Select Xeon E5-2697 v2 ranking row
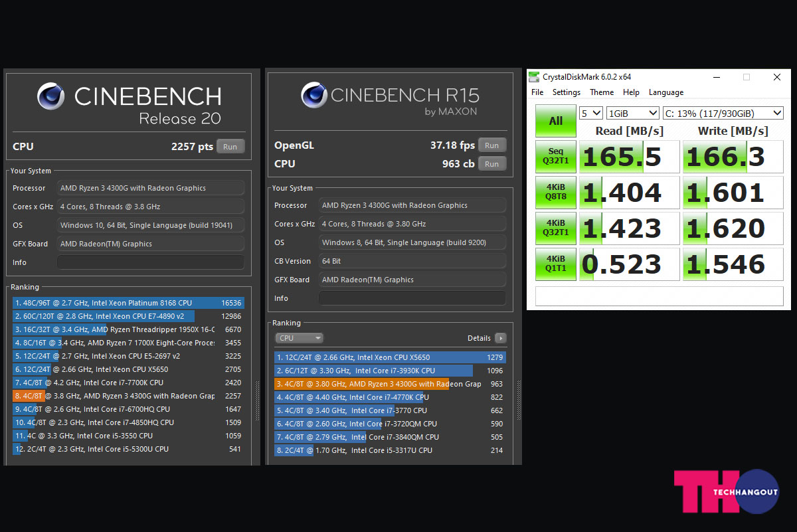Image resolution: width=797 pixels, height=532 pixels. [x=128, y=356]
